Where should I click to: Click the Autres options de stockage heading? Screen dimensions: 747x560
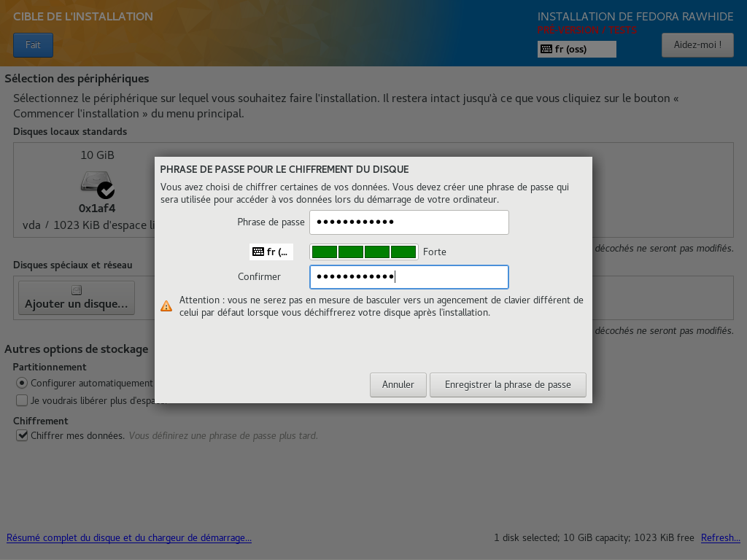tap(76, 349)
